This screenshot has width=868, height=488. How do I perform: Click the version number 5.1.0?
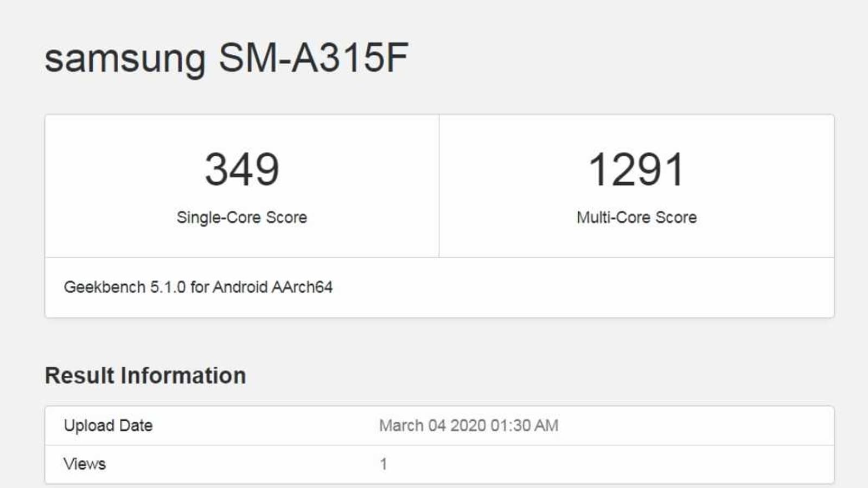pyautogui.click(x=168, y=287)
